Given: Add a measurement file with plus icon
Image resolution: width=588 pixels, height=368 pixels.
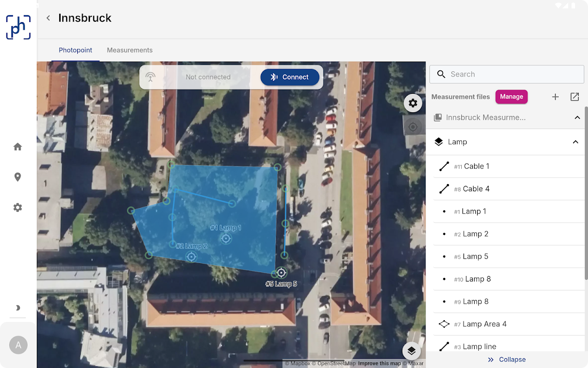Looking at the screenshot, I should coord(555,97).
